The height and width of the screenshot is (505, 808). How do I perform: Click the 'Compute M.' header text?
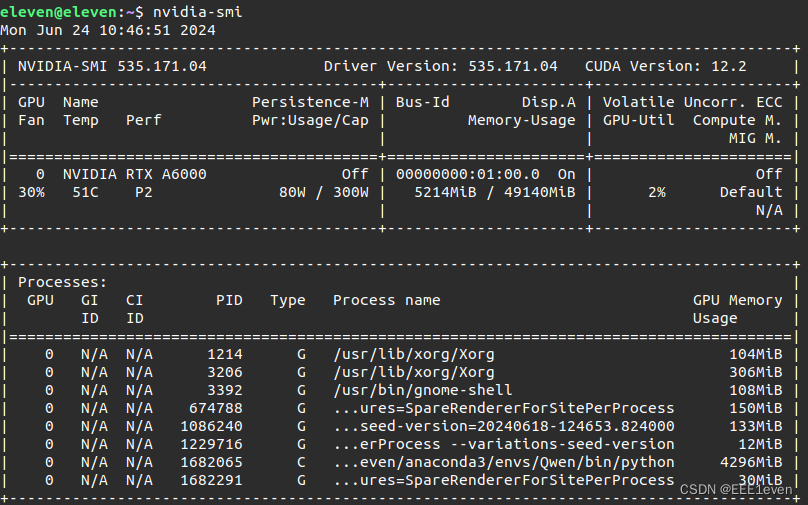(737, 120)
